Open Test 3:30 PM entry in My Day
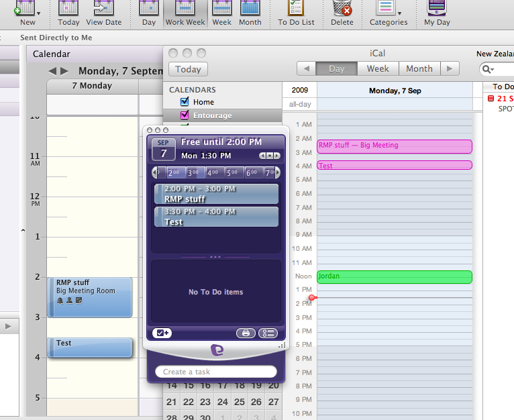Viewport: 514px width, 420px height. (216, 217)
